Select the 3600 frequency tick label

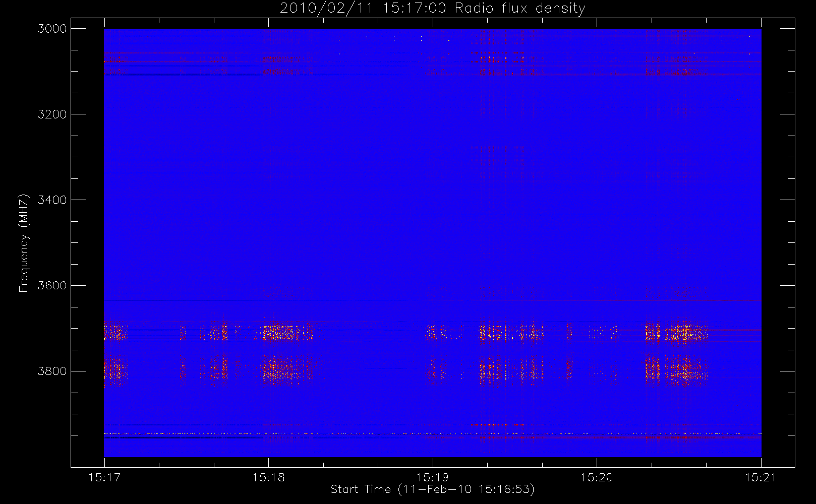(52, 286)
